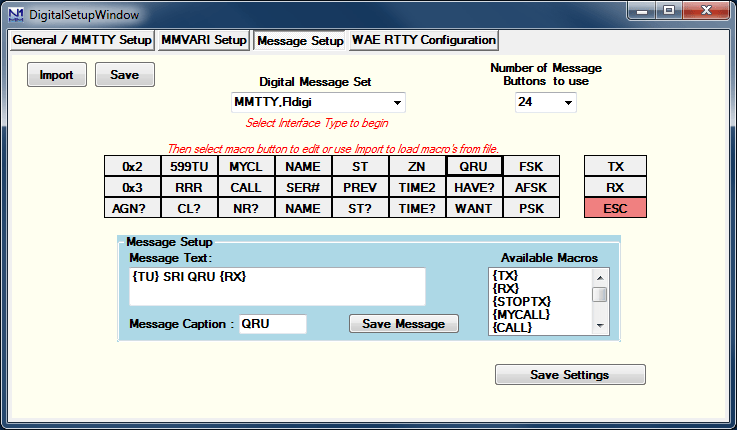Click the Available Macros scrollbar up arrow
The image size is (737, 430).
[x=600, y=278]
